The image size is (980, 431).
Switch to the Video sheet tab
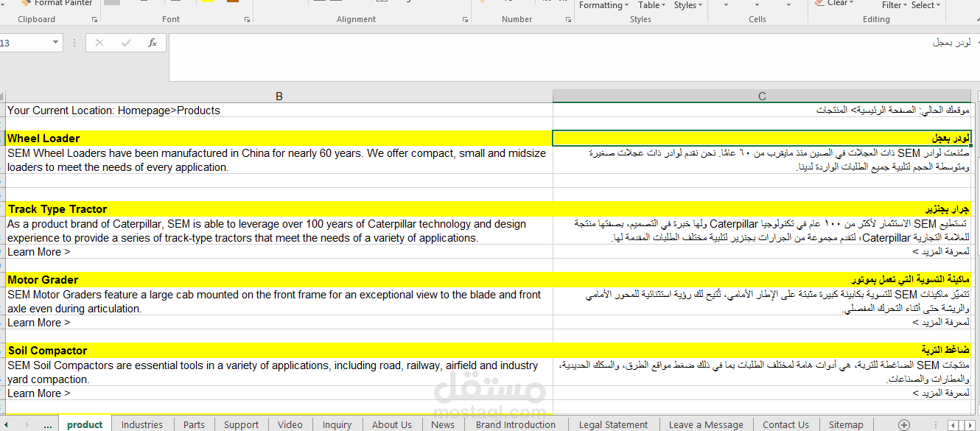click(290, 424)
